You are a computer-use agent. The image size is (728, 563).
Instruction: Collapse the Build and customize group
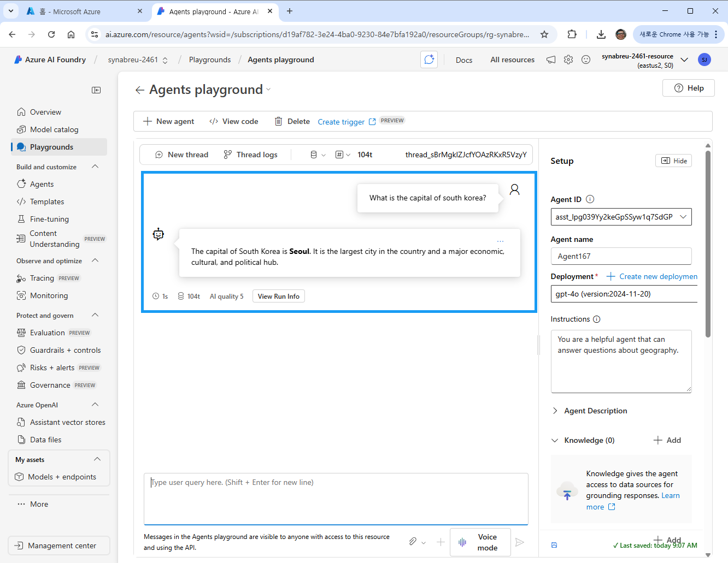95,167
